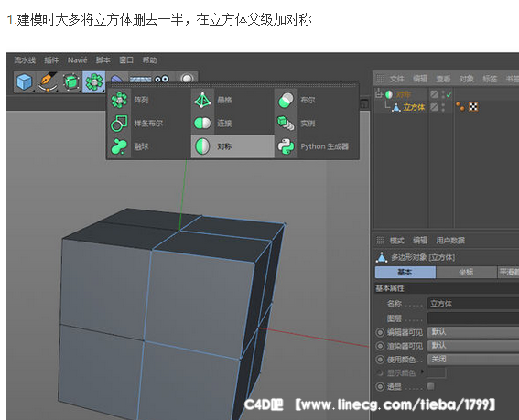Image resolution: width=519 pixels, height=420 pixels.
Task: Select the Cube primitive toolbar icon
Action: click(x=24, y=81)
